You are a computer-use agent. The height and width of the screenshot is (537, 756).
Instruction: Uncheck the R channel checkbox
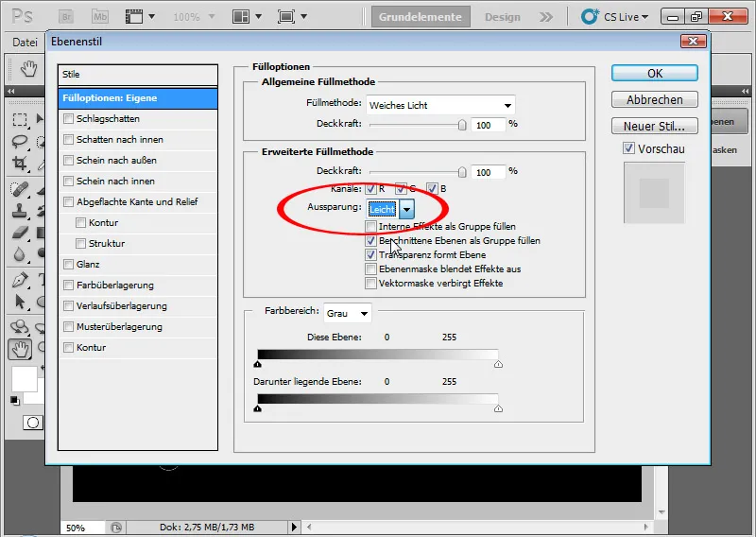370,189
